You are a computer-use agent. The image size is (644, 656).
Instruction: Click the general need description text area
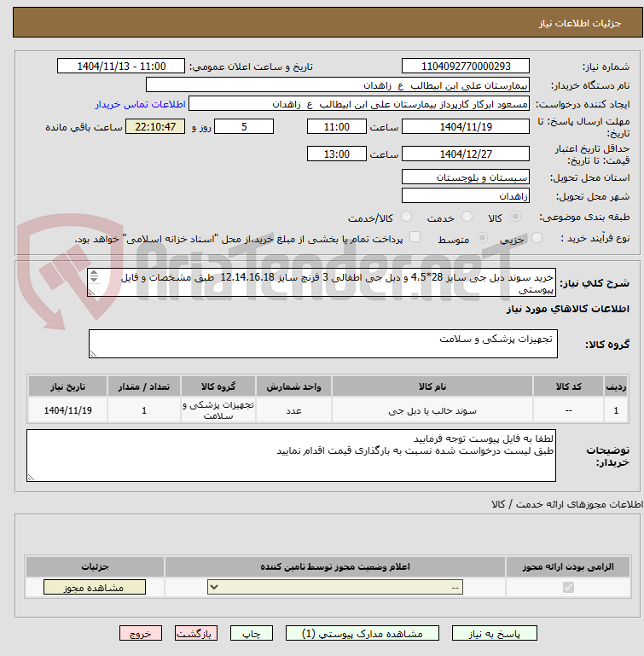click(322, 283)
